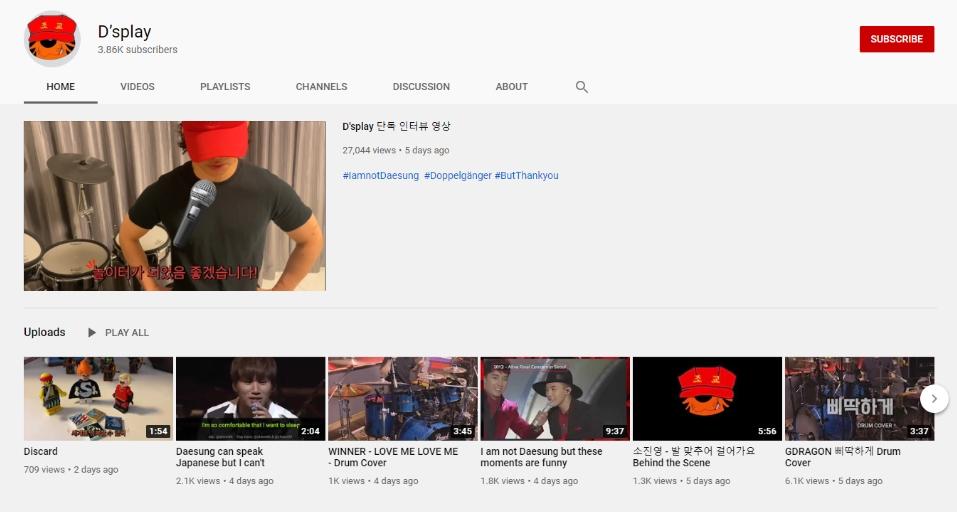Image resolution: width=957 pixels, height=512 pixels.
Task: Open the channel search magnifier icon
Action: point(582,87)
